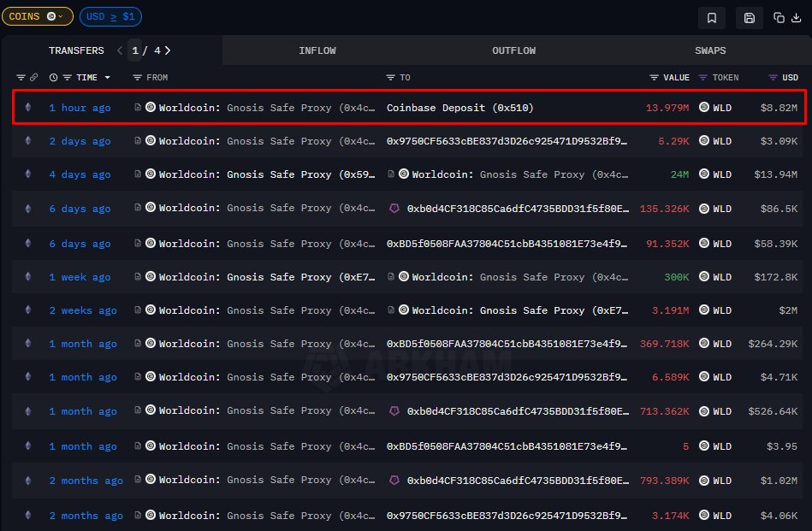Open the USD column filter icon
The width and height of the screenshot is (812, 531).
pos(773,78)
